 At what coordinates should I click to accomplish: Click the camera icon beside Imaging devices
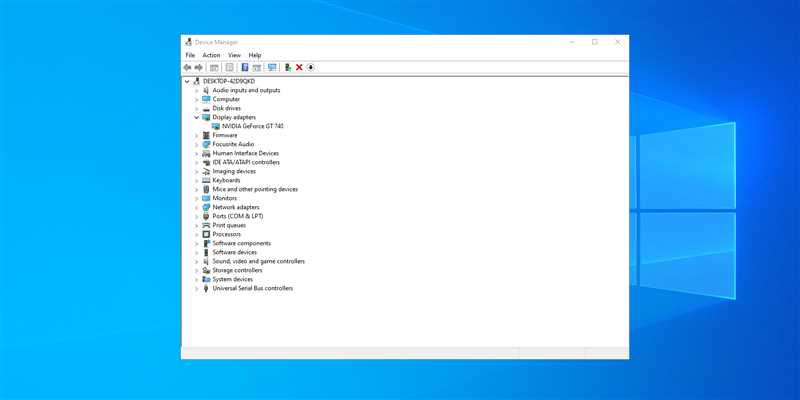(x=206, y=171)
